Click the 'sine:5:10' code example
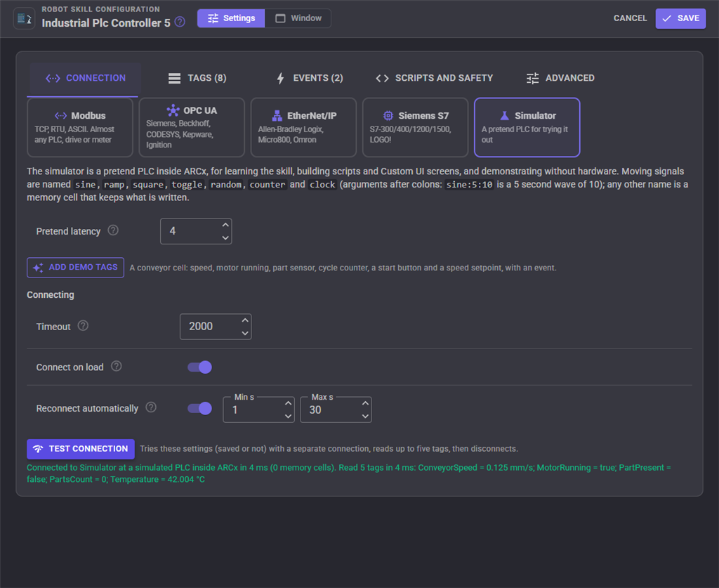Screen dimensions: 719x588 click(x=470, y=185)
